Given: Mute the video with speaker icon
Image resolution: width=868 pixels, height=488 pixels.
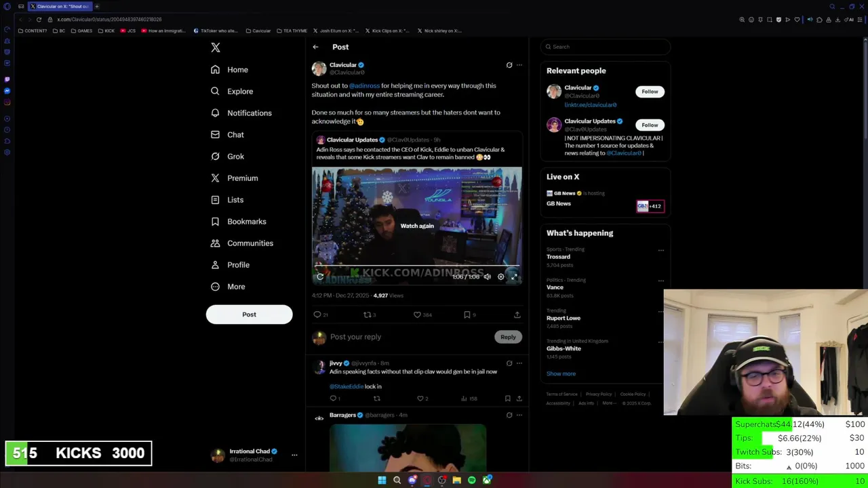Looking at the screenshot, I should pyautogui.click(x=487, y=277).
